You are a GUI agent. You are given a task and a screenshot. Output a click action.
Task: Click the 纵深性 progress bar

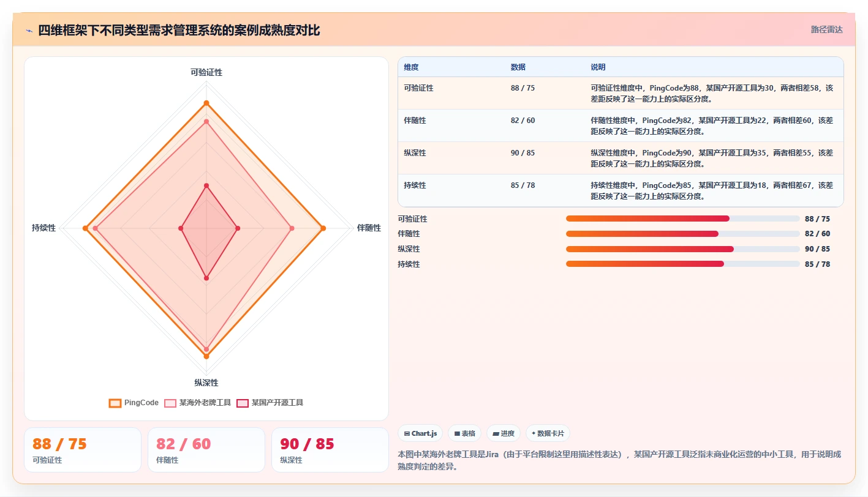(x=683, y=248)
